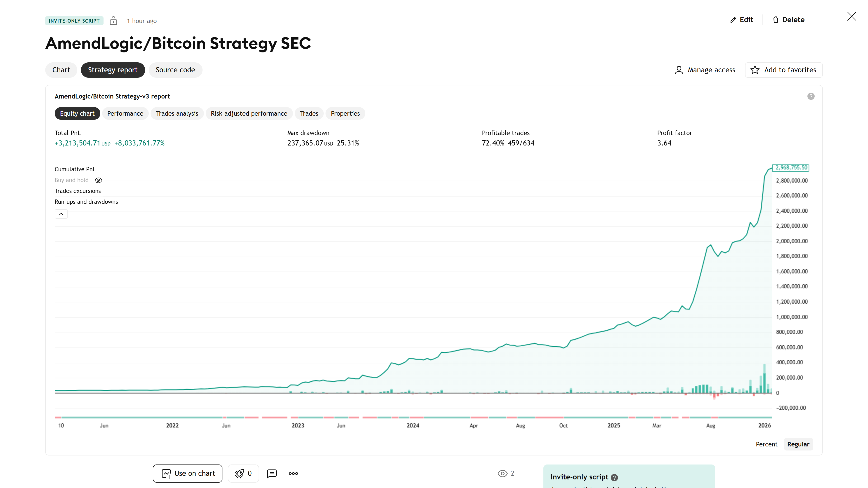
Task: Show Buy and hold via eye icon
Action: pos(98,180)
